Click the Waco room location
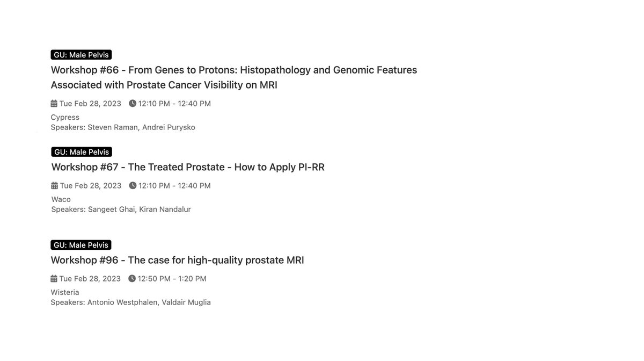 point(61,199)
